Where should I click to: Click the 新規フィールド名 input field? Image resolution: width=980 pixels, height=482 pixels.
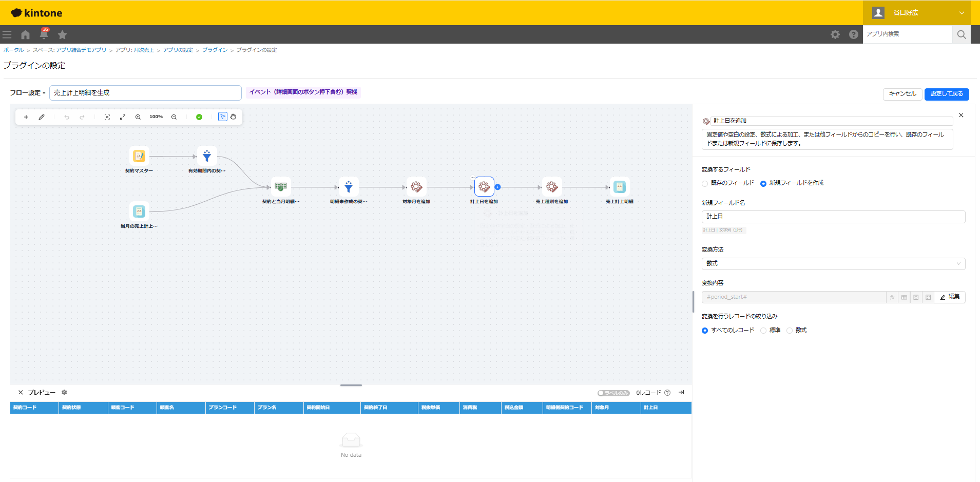[833, 217]
